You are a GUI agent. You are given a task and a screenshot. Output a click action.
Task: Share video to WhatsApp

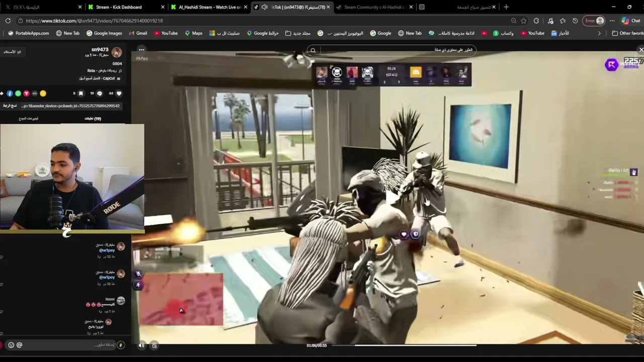(18, 94)
